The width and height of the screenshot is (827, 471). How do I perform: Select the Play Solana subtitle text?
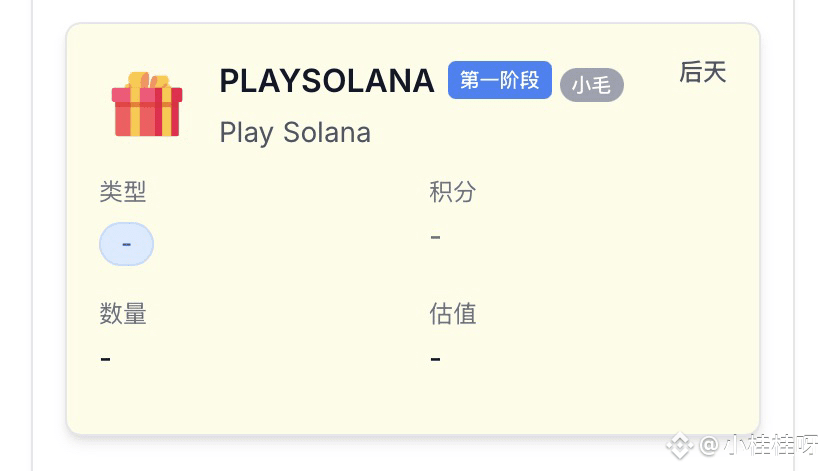pos(295,132)
